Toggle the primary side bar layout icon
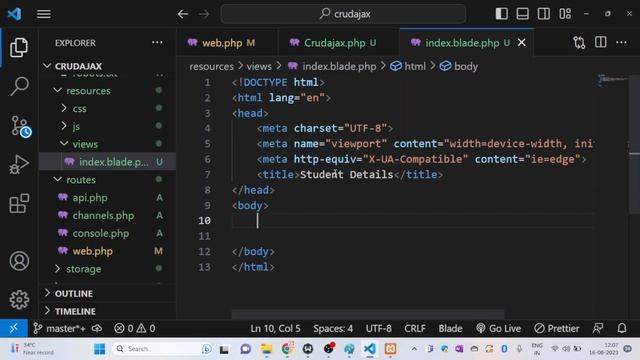Image resolution: width=640 pixels, height=360 pixels. click(x=502, y=13)
